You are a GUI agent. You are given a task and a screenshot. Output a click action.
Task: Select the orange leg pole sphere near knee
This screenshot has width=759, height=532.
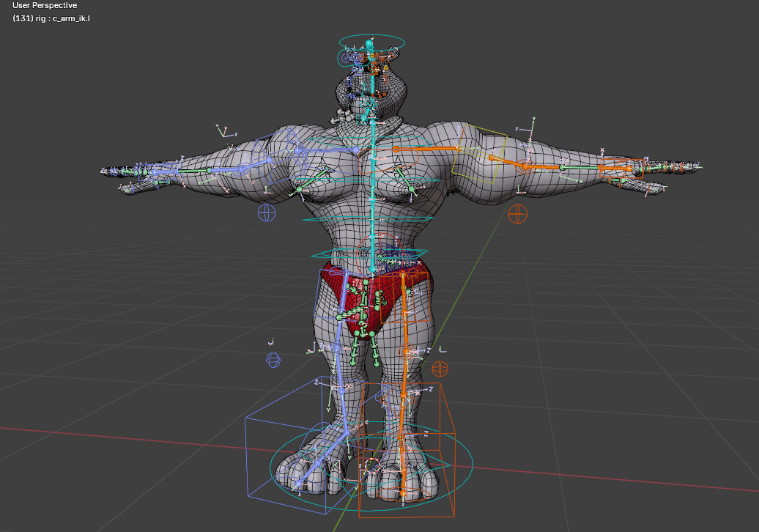(x=440, y=369)
